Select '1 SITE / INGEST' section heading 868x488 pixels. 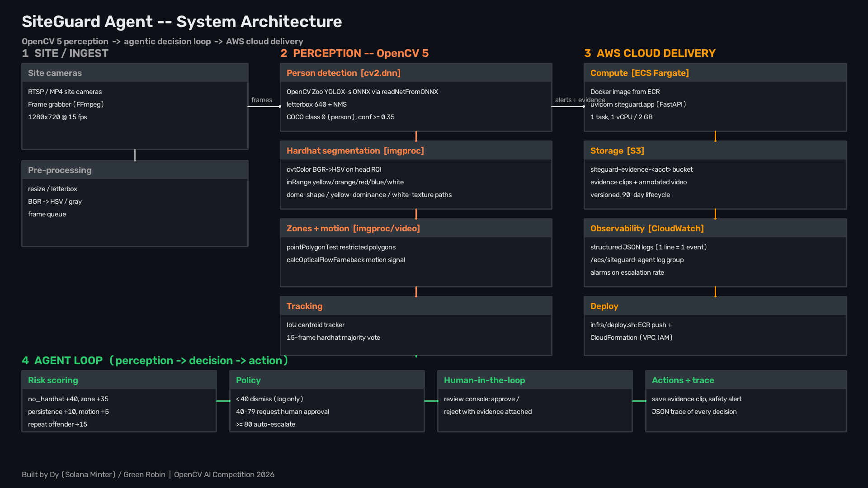coord(65,53)
